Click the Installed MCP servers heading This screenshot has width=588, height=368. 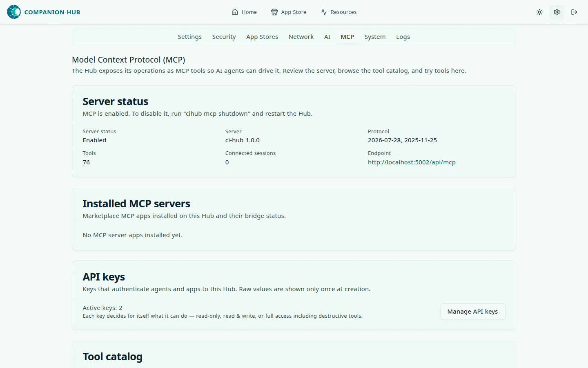click(x=136, y=204)
